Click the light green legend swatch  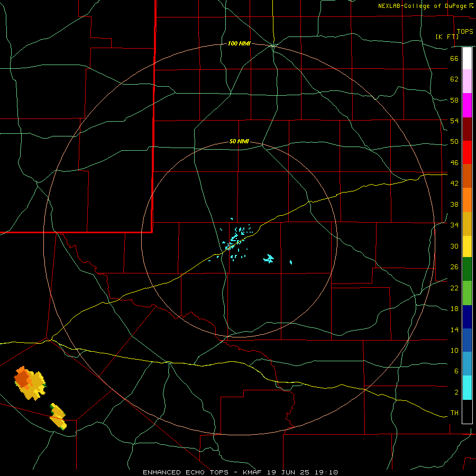(467, 293)
